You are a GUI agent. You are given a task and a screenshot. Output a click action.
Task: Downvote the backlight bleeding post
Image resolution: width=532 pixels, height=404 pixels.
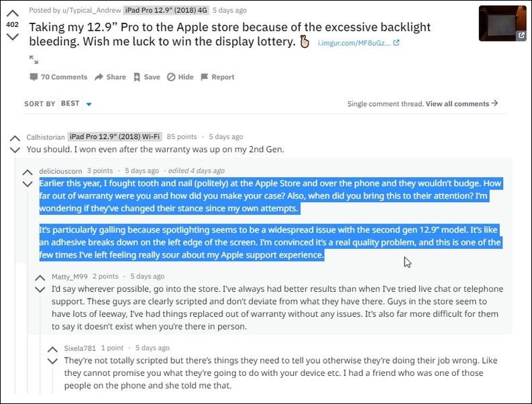13,36
